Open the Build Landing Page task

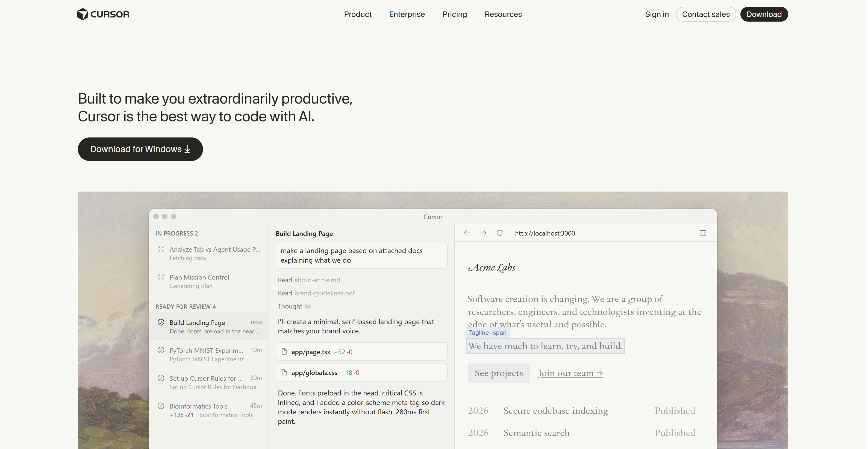click(x=209, y=327)
